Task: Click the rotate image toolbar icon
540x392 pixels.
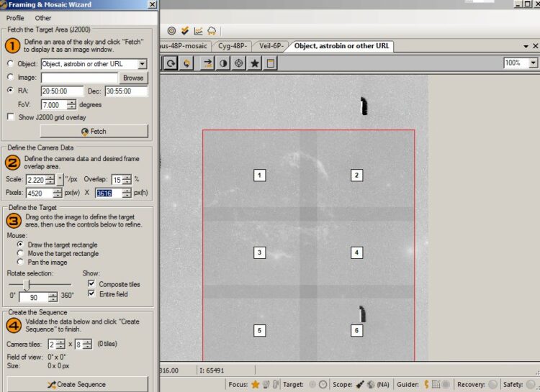Action: tap(171, 63)
